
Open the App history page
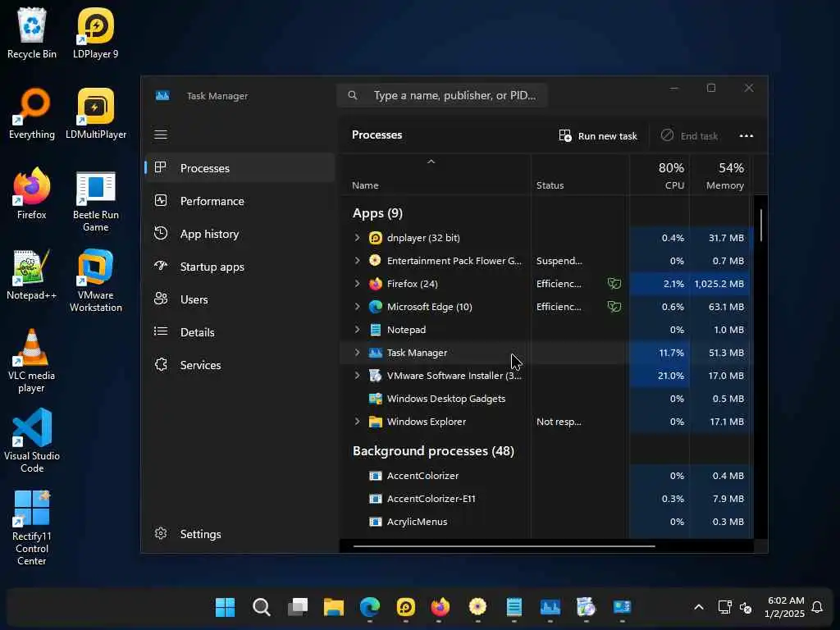click(x=240, y=234)
